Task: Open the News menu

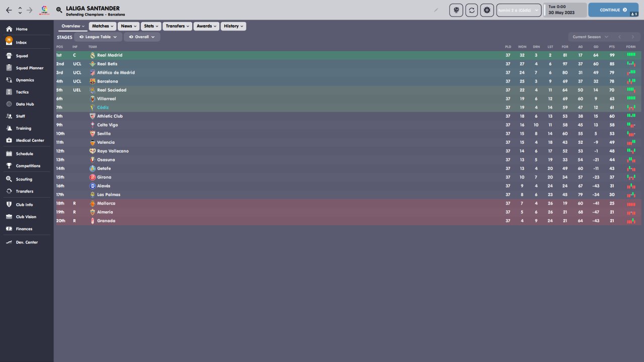Action: coord(129,26)
